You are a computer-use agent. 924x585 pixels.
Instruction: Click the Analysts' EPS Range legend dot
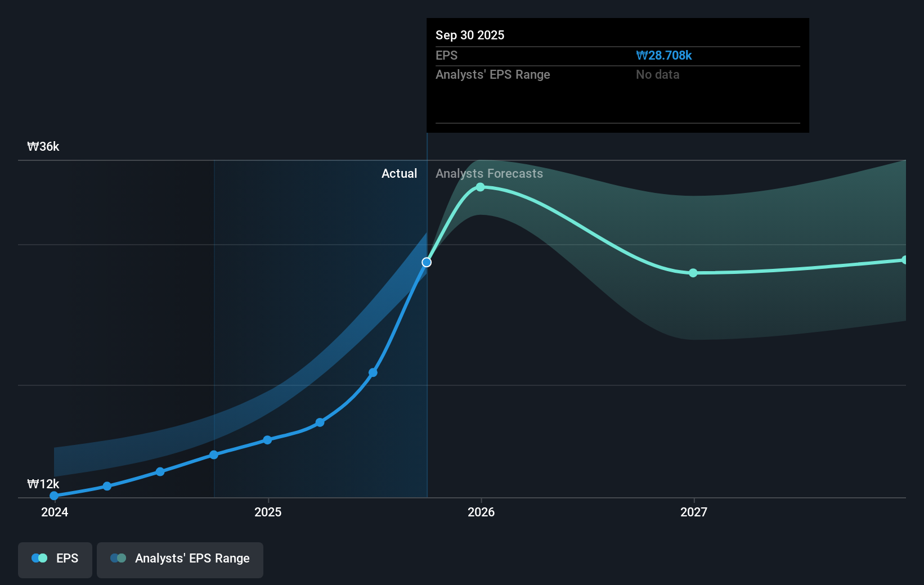118,558
